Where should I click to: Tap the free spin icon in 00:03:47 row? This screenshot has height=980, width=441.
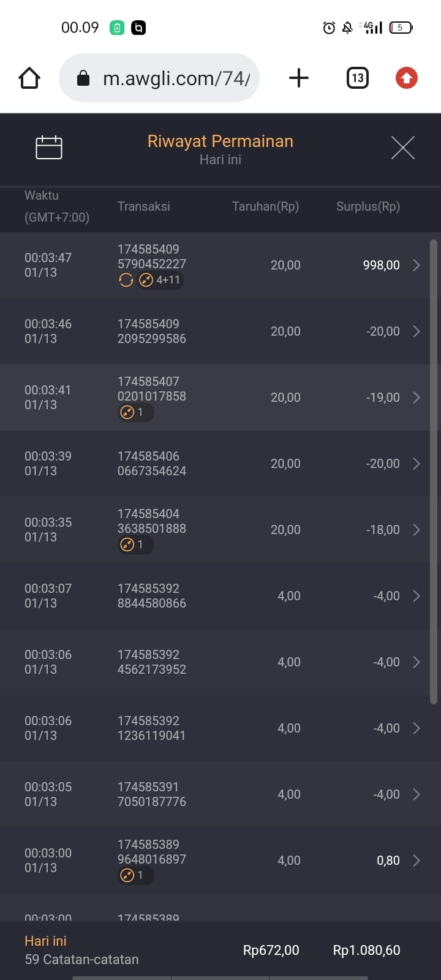coord(126,280)
